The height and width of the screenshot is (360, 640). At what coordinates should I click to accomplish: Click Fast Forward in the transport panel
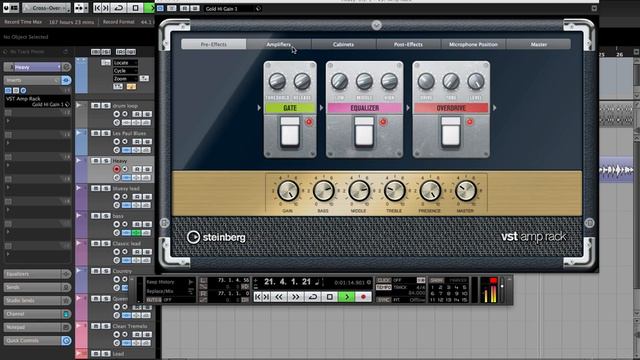[x=296, y=297]
